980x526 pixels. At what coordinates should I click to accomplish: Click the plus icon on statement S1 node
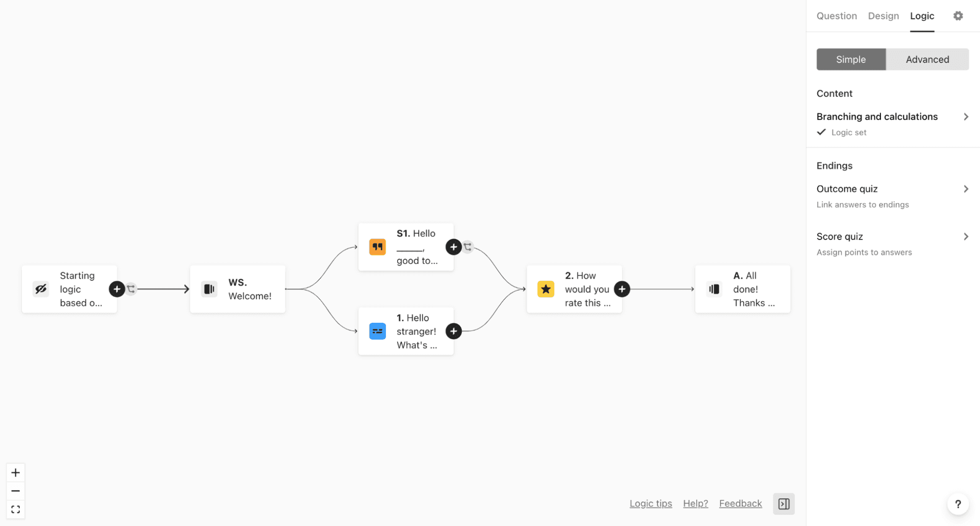[453, 247]
